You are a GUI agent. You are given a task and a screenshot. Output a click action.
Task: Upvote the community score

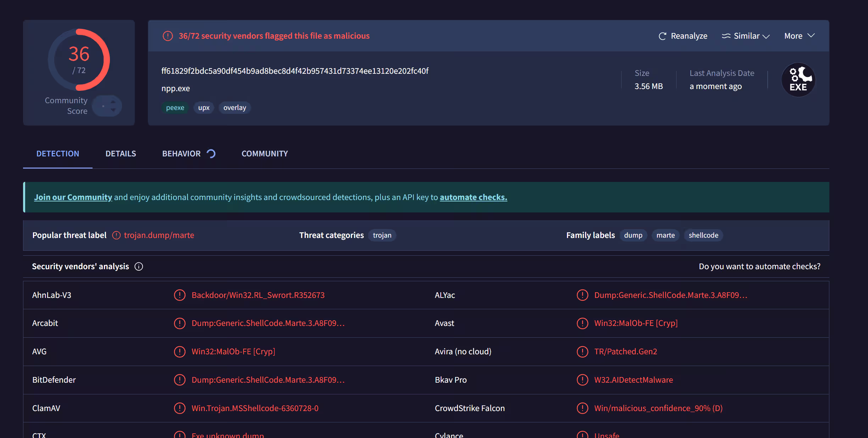click(113, 102)
